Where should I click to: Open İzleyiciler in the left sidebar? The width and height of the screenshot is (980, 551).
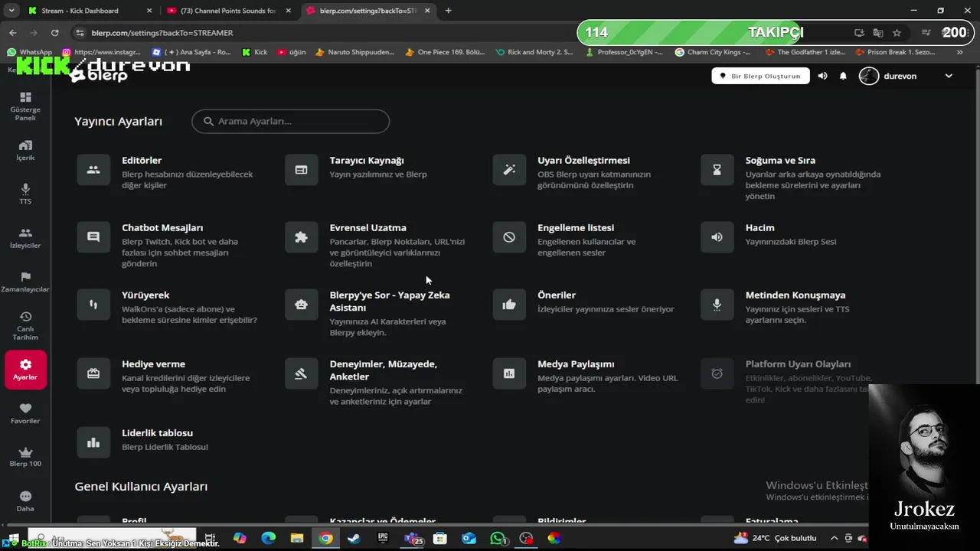[25, 238]
